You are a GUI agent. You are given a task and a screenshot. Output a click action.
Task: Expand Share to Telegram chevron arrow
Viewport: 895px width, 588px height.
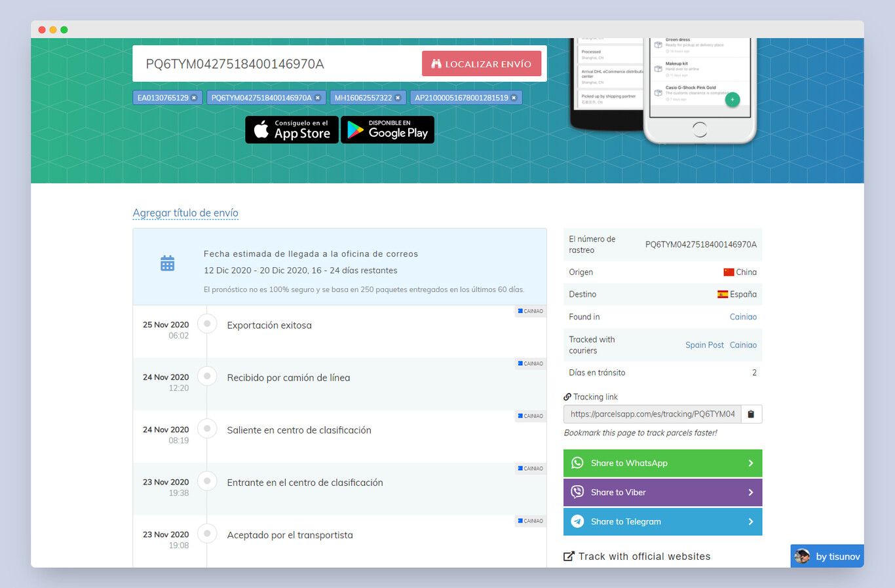tap(751, 522)
